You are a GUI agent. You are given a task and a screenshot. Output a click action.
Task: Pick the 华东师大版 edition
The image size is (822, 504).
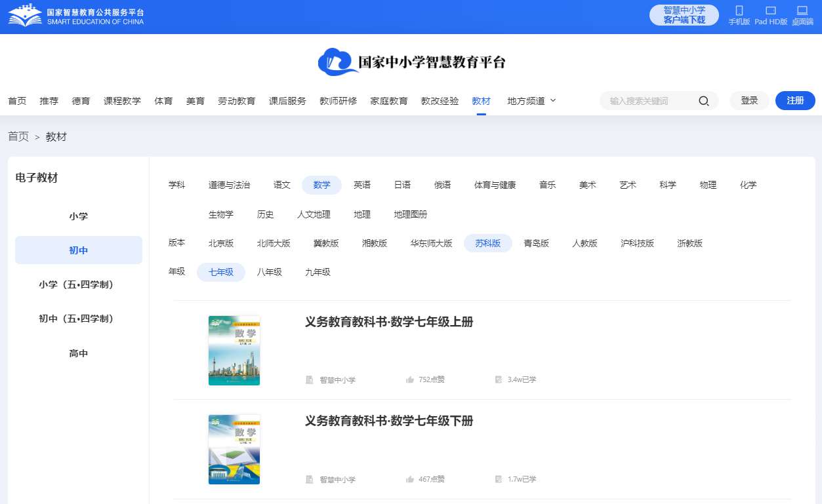tap(431, 243)
